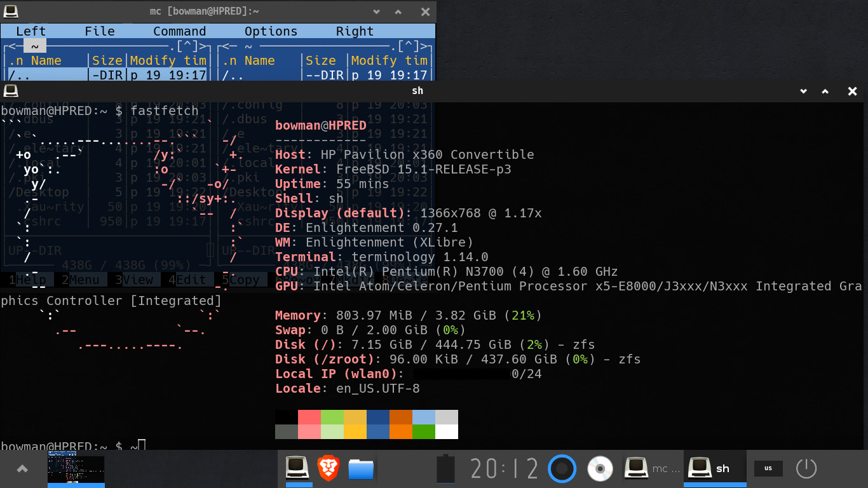Click the fastfetch command text in the terminal
The image size is (868, 488).
(x=165, y=111)
